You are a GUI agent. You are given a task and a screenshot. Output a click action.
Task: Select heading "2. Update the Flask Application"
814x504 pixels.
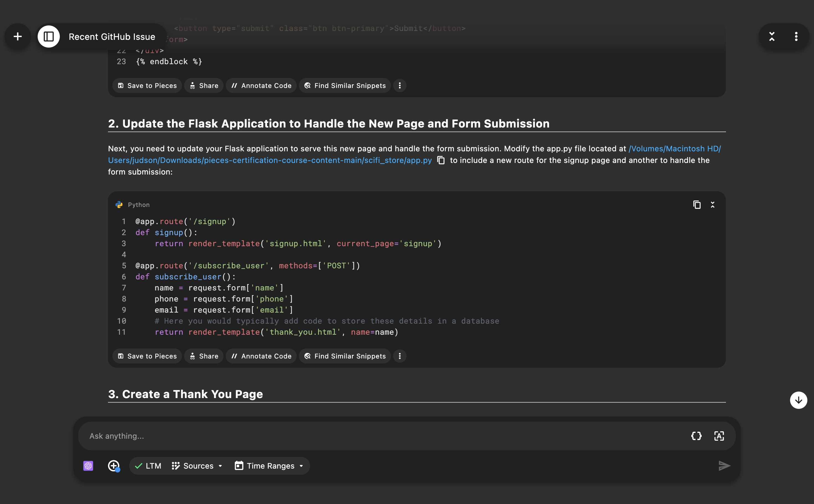pos(329,124)
